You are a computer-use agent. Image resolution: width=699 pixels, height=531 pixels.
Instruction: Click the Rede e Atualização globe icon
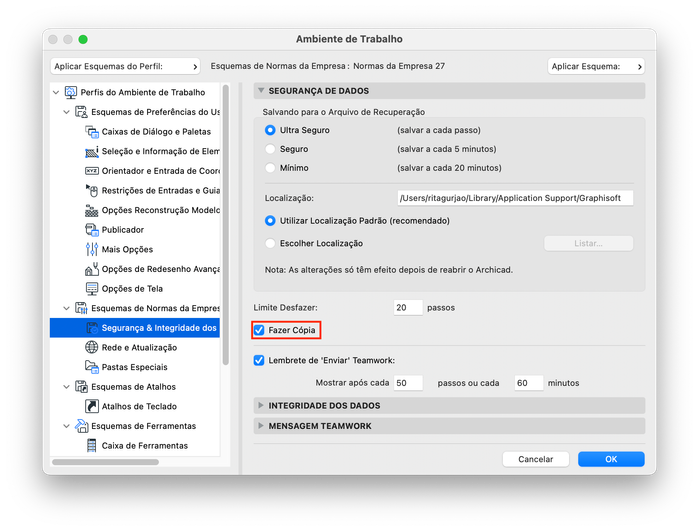click(92, 347)
